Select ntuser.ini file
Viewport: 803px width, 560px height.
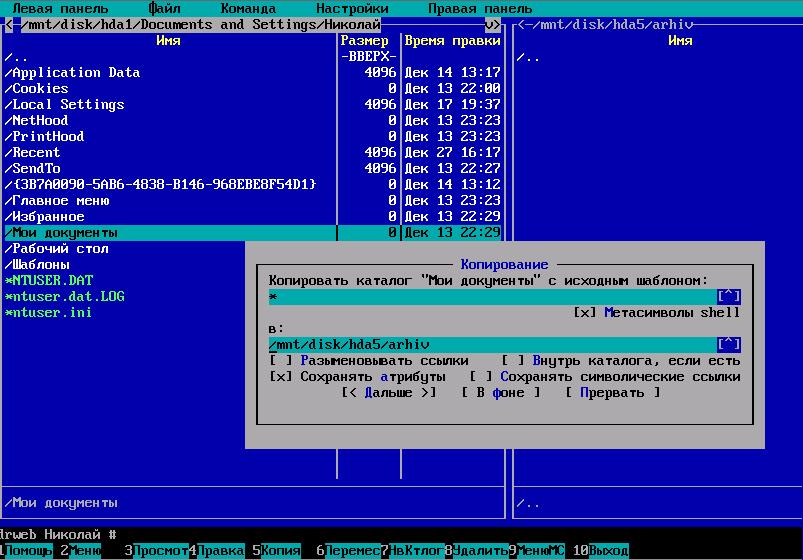tap(48, 313)
